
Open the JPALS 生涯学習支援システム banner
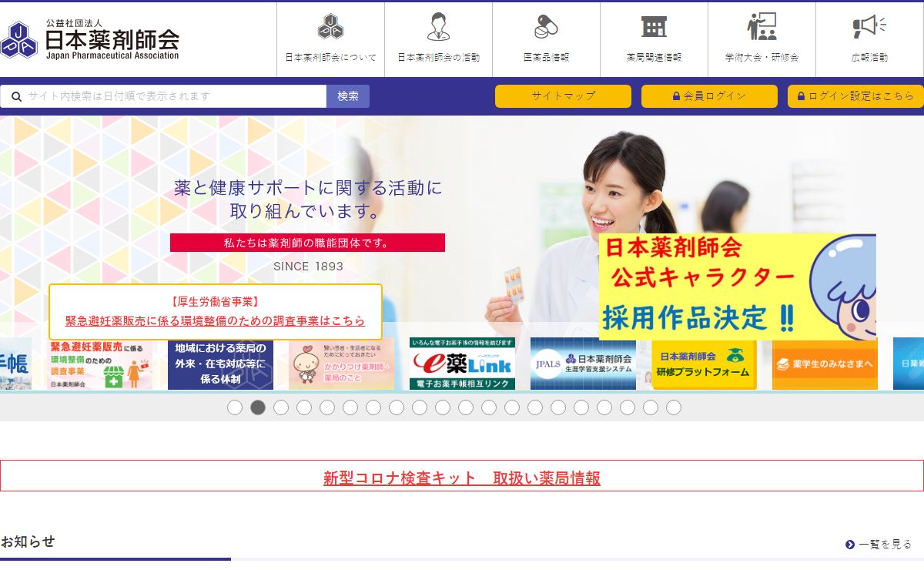583,364
